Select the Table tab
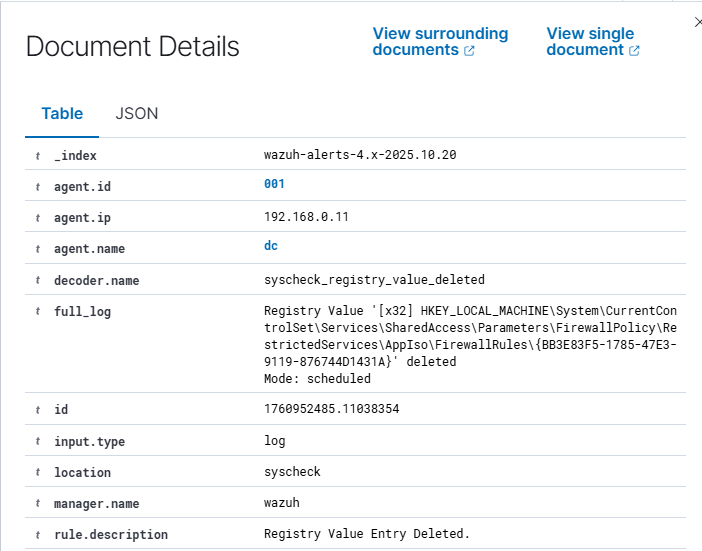Screen dimensions: 702x551 coord(62,114)
